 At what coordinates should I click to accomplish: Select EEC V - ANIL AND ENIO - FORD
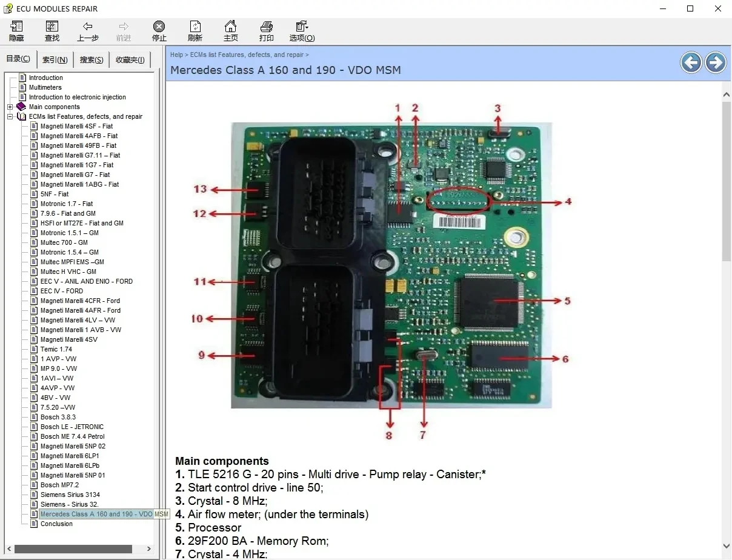point(86,281)
